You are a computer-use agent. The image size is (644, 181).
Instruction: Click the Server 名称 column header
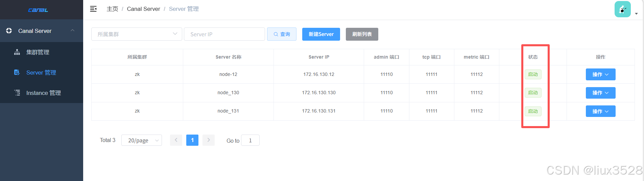click(229, 57)
